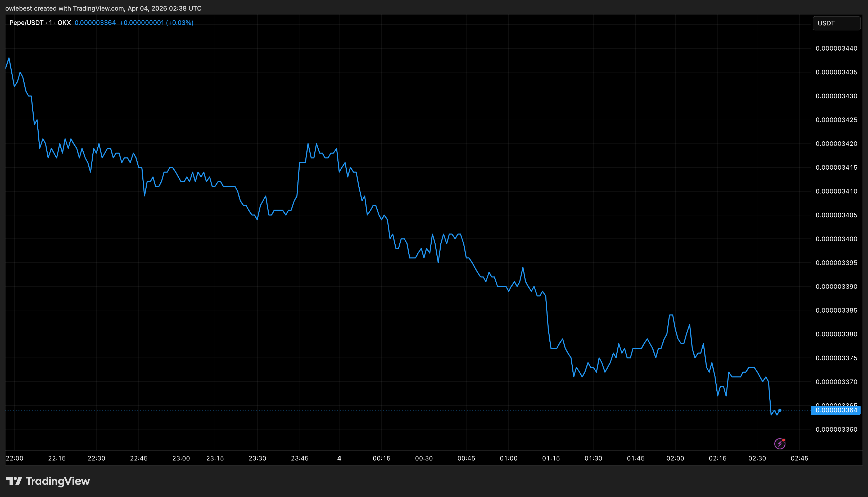Image resolution: width=868 pixels, height=497 pixels.
Task: Click the TradingView logo icon
Action: [x=14, y=481]
